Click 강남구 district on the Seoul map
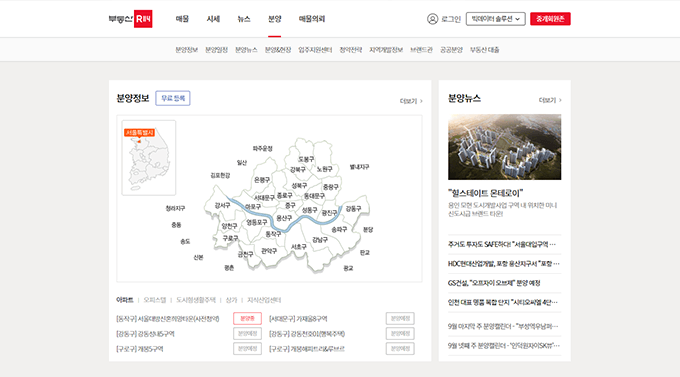 coord(320,240)
